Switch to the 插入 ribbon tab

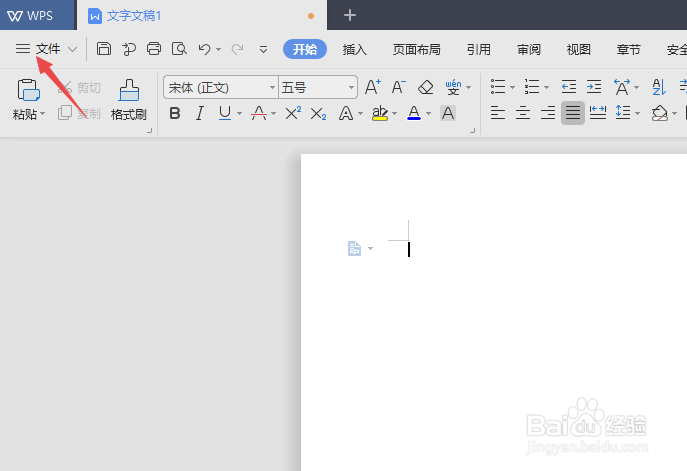click(x=354, y=50)
